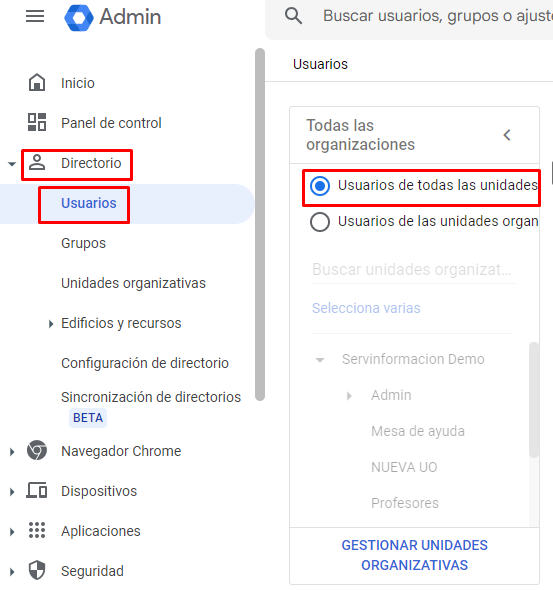Click Gestionar unidades organizativas link
The height and width of the screenshot is (590, 553).
click(415, 555)
